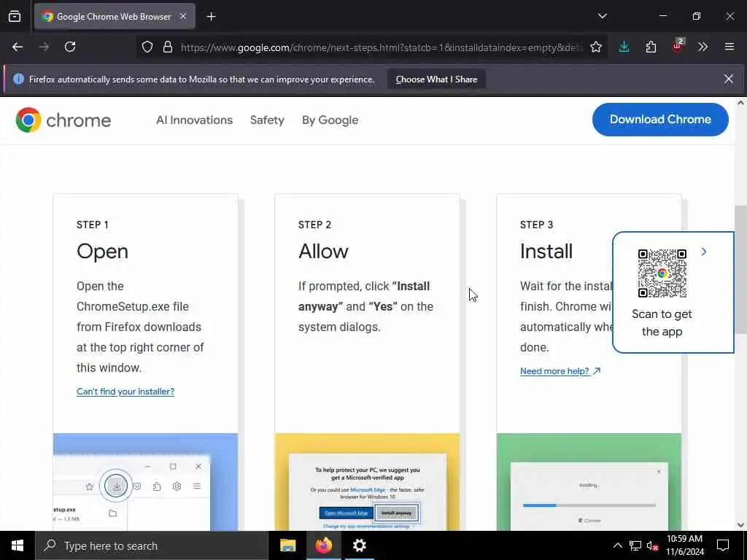This screenshot has height=560, width=747.
Task: Click the page vertical scrollbar thumb
Action: point(741,269)
